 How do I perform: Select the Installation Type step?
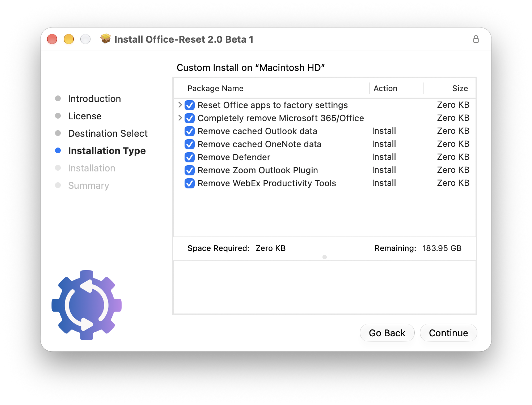coord(107,151)
